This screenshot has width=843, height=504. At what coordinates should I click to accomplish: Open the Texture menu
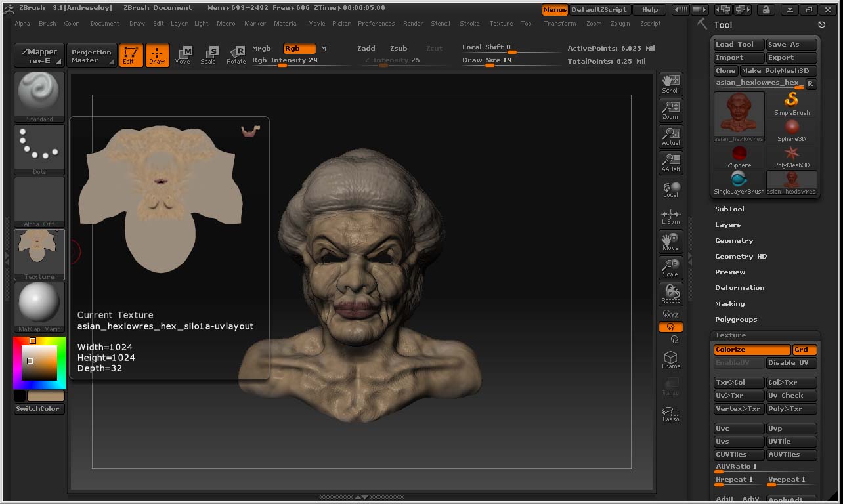click(501, 24)
